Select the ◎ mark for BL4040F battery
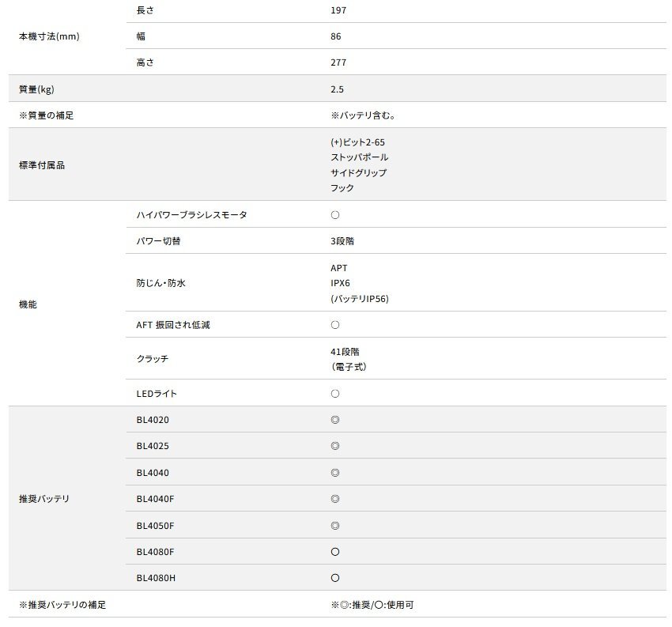 (334, 499)
